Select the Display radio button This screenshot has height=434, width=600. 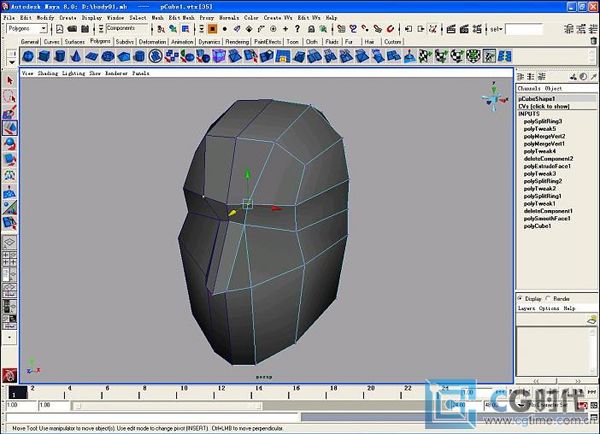(520, 298)
